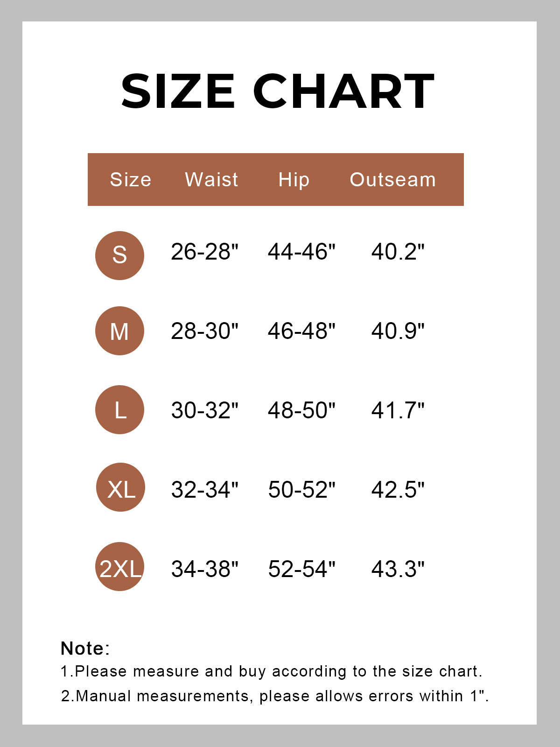Click the Size column header
This screenshot has width=560, height=747.
tap(131, 180)
